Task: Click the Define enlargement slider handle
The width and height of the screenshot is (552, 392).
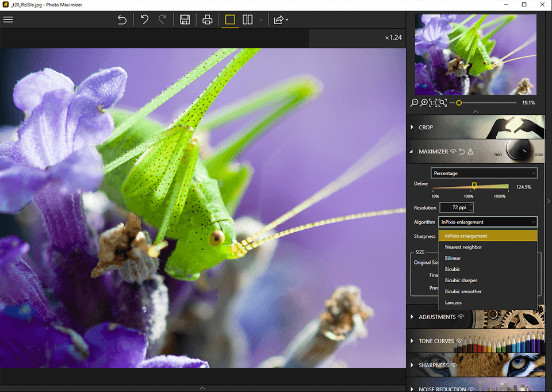Action: click(474, 186)
